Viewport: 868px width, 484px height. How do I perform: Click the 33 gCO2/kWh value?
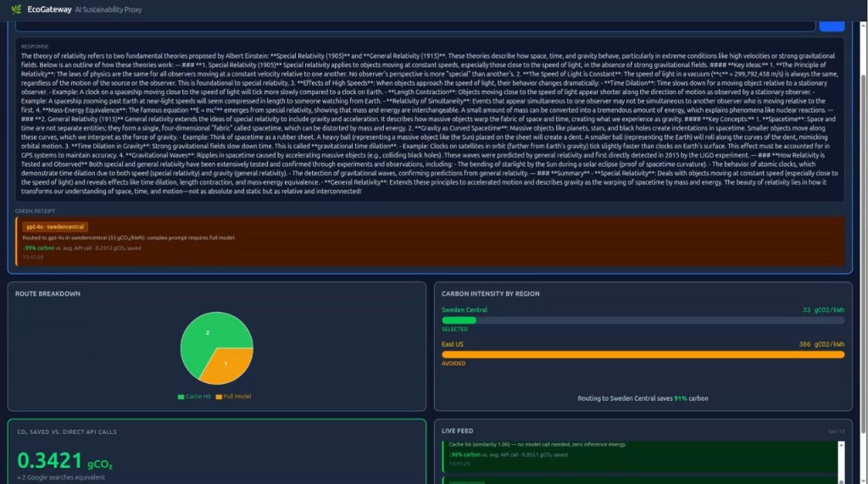pos(823,310)
